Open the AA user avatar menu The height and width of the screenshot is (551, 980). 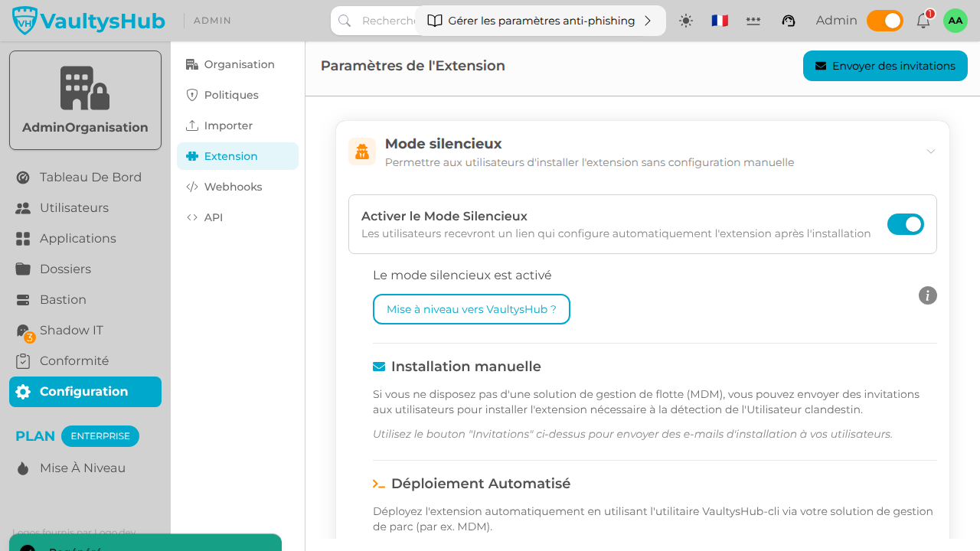coord(955,21)
